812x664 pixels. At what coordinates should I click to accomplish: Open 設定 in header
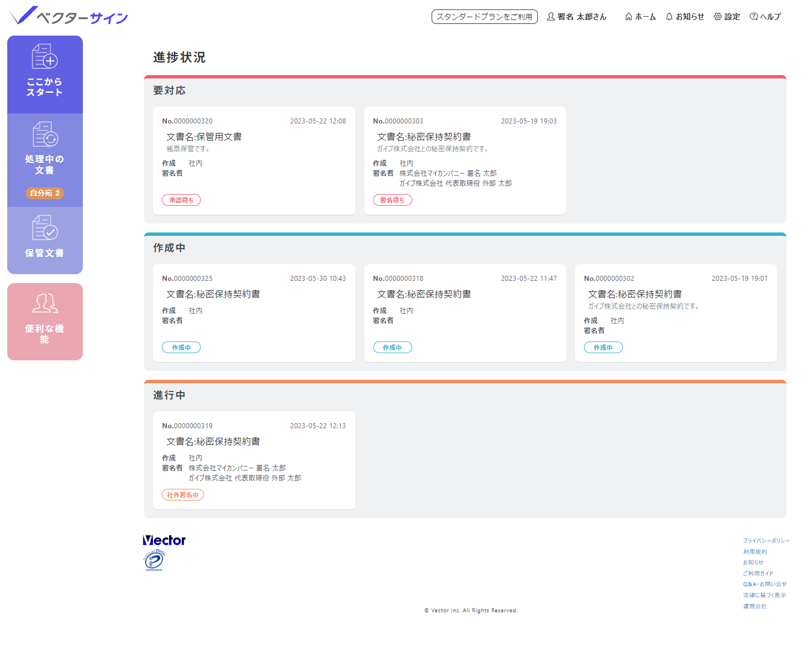point(727,17)
